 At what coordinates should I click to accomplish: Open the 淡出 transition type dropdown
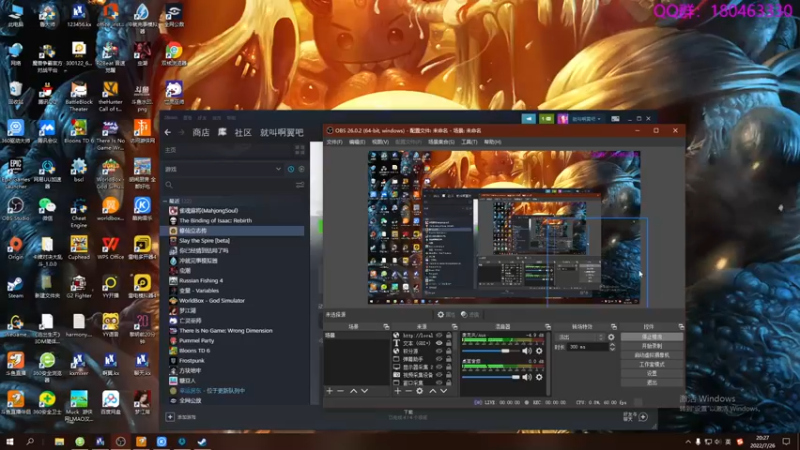pos(580,337)
